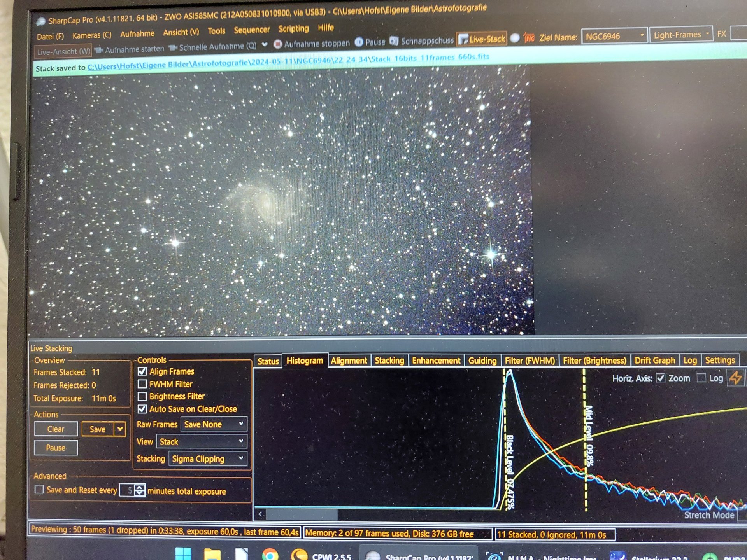This screenshot has height=560, width=747.
Task: Switch to the Enhancement tab
Action: pos(436,360)
